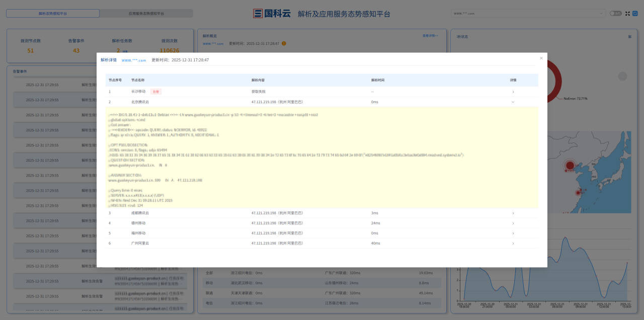Click the 国科云 logo

272,14
